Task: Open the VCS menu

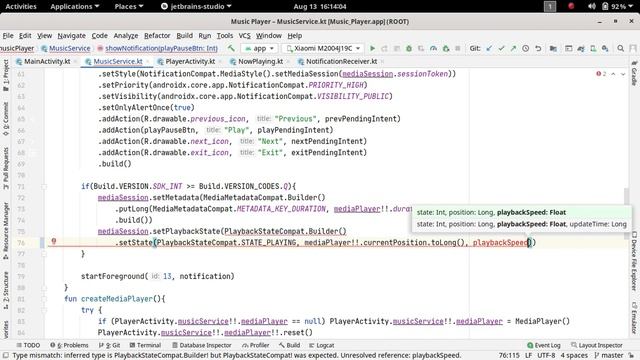Action: [x=244, y=36]
